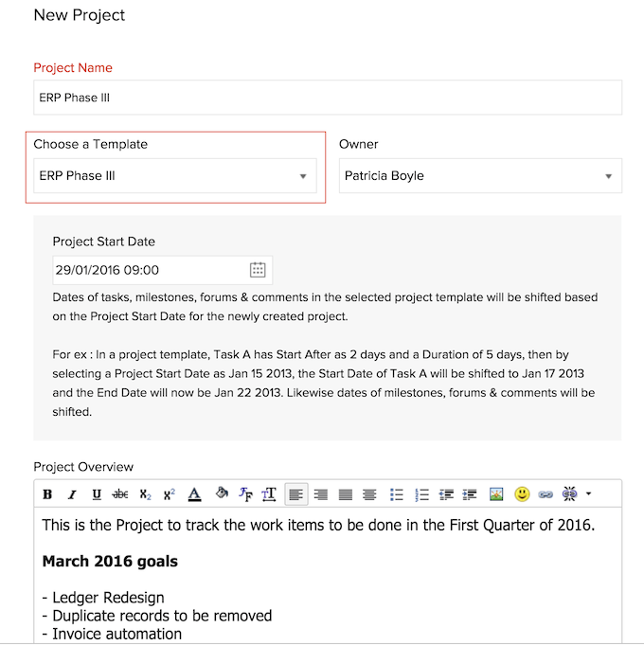Insert a bulleted list
644x645 pixels.
[397, 494]
